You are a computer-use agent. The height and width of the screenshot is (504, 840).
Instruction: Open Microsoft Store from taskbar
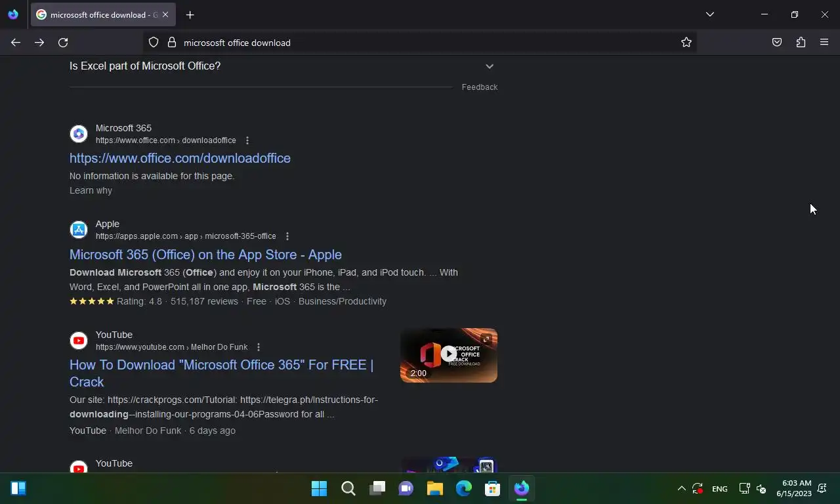click(x=492, y=488)
